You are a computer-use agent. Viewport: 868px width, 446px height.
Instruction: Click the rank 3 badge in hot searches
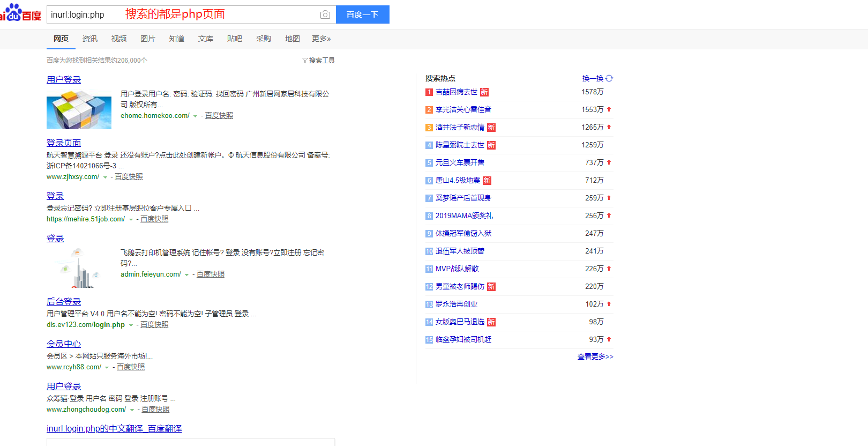pyautogui.click(x=429, y=128)
